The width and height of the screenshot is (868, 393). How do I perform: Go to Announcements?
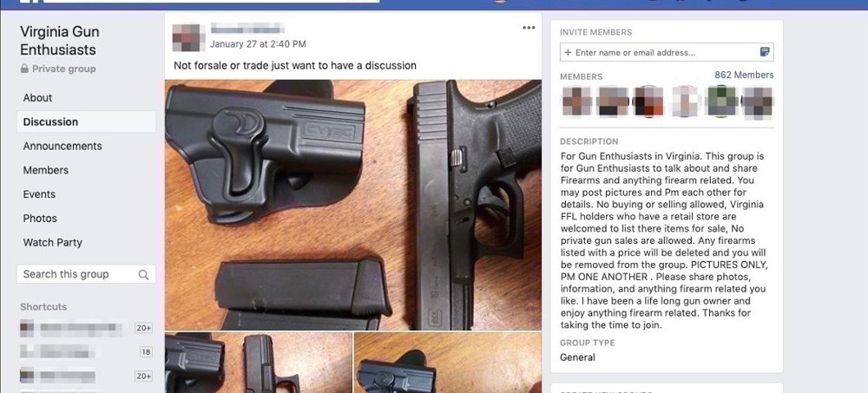[x=62, y=146]
